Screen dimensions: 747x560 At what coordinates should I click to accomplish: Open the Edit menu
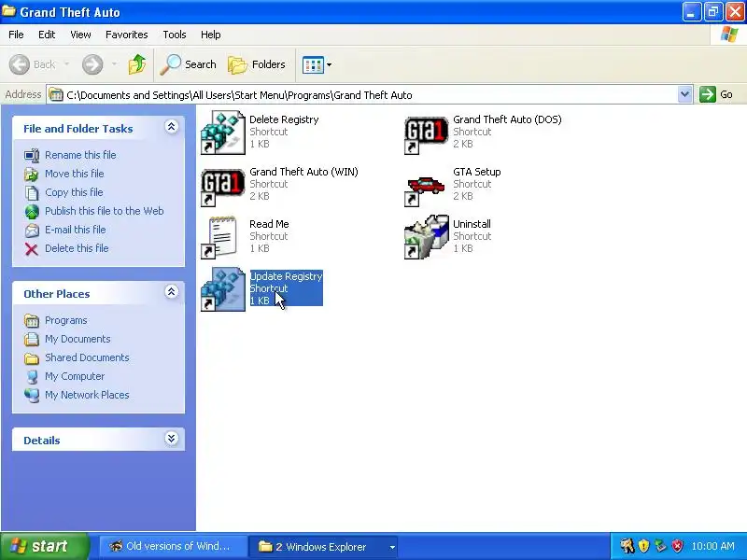tap(47, 35)
